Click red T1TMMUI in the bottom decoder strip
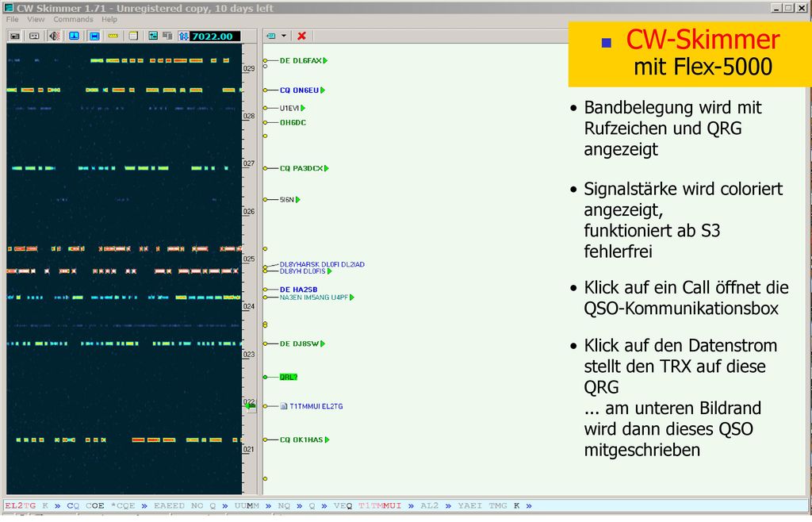Screen dimensions: 812x522 (380, 506)
